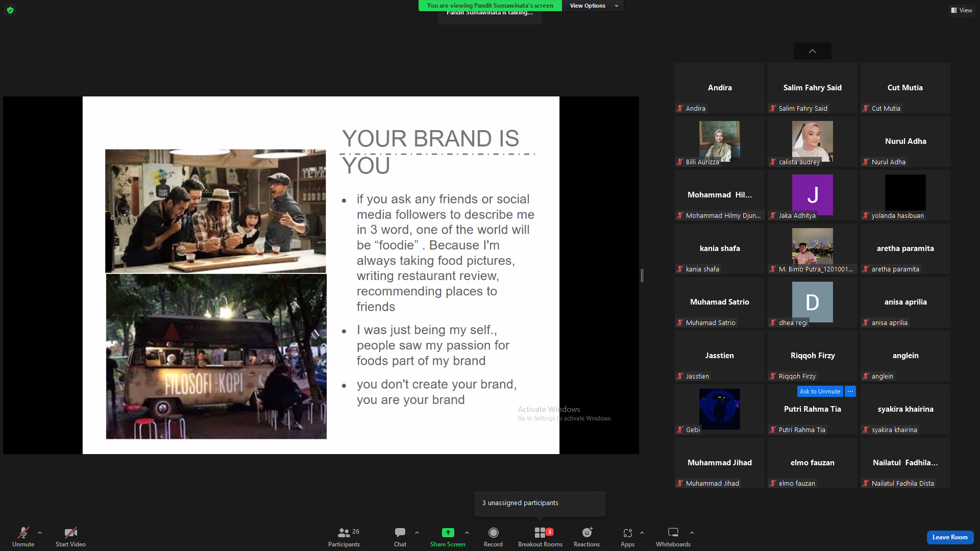This screenshot has width=980, height=551.
Task: Click the 'You are viewing Pandit Sumawinata's screen' banner
Action: point(490,6)
